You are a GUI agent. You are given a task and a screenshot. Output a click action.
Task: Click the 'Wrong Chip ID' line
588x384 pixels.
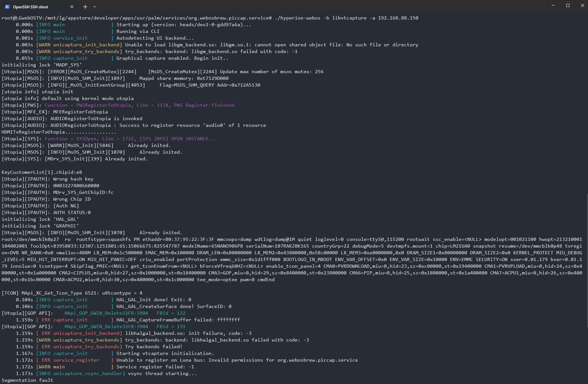click(x=72, y=199)
